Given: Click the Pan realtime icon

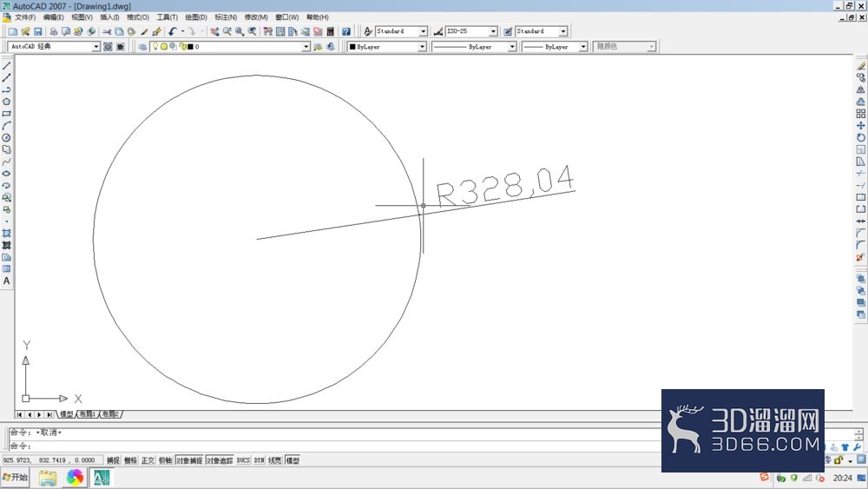Looking at the screenshot, I should [214, 31].
